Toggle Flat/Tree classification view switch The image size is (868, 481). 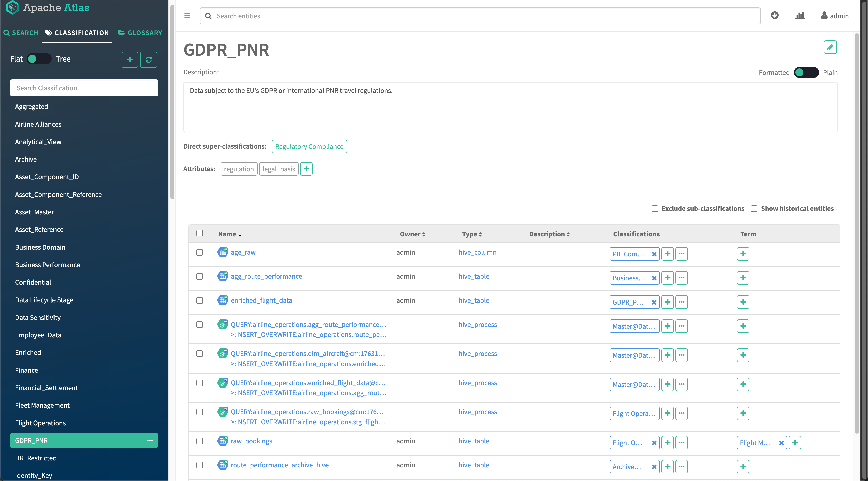(x=39, y=59)
